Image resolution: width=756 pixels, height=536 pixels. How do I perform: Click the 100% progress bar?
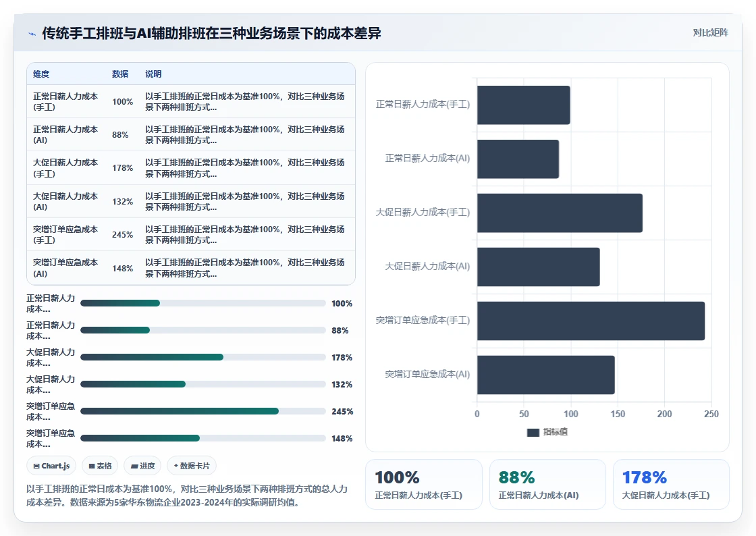(203, 303)
